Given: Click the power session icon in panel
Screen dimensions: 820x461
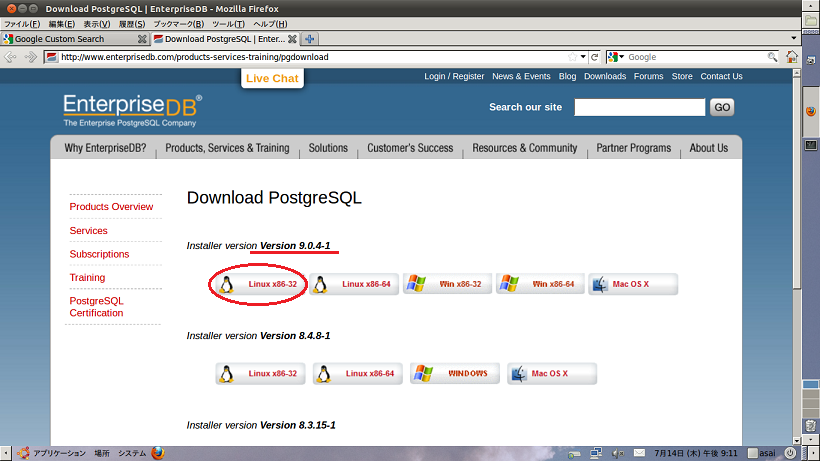Looking at the screenshot, I should pyautogui.click(x=790, y=453).
